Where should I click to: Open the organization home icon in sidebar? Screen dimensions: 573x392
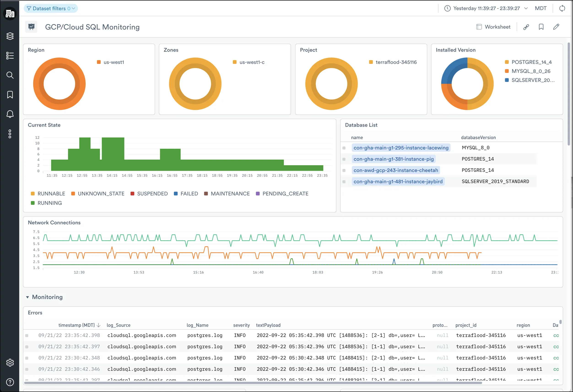pos(10,14)
